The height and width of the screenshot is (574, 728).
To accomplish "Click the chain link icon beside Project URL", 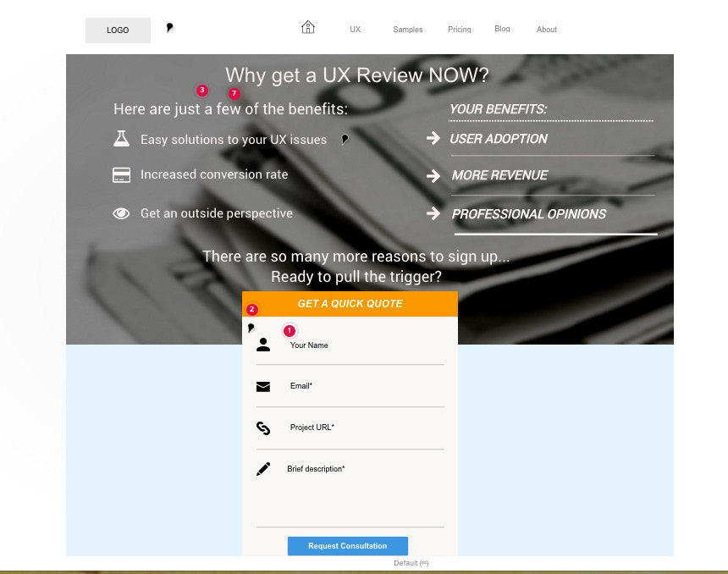I will click(263, 428).
